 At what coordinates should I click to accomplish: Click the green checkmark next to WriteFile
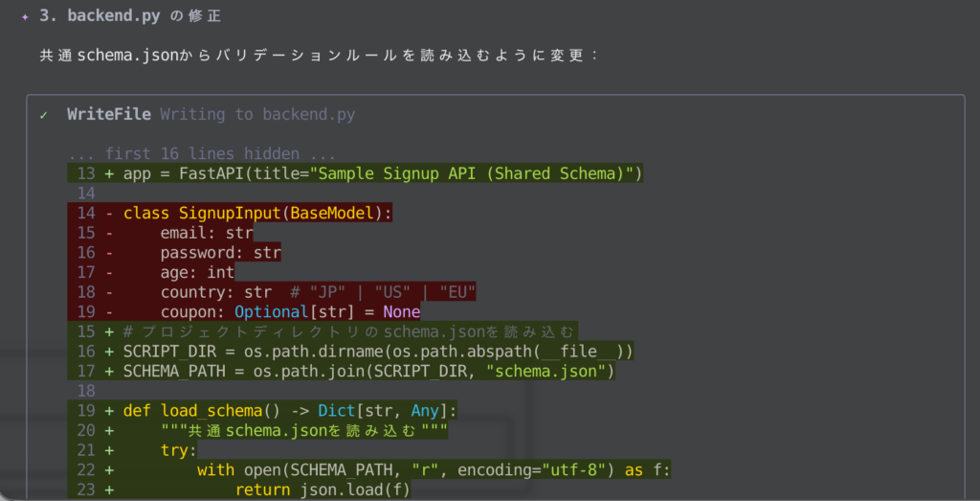tap(44, 115)
